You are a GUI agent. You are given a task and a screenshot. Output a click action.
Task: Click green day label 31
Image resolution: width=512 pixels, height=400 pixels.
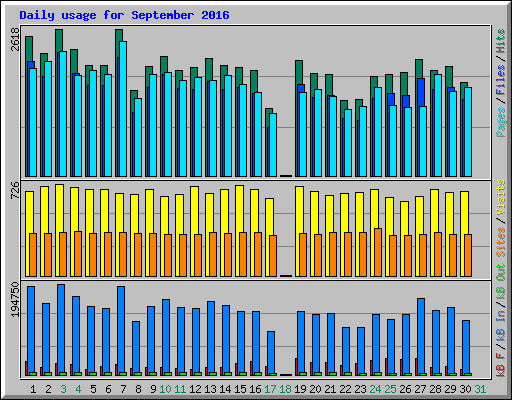click(x=480, y=389)
